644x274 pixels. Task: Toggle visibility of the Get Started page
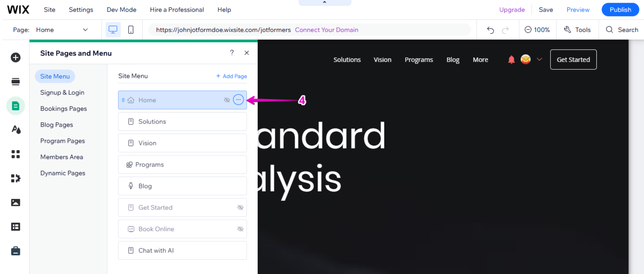240,207
